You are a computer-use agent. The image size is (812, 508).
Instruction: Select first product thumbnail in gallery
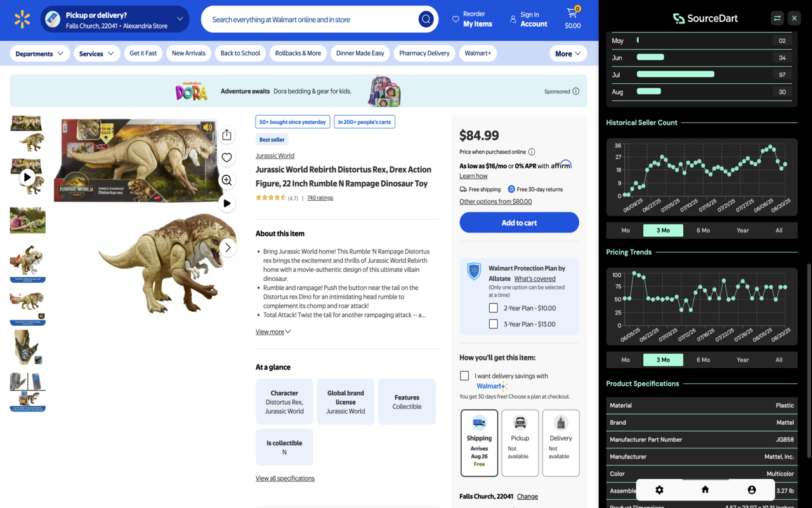(x=27, y=133)
